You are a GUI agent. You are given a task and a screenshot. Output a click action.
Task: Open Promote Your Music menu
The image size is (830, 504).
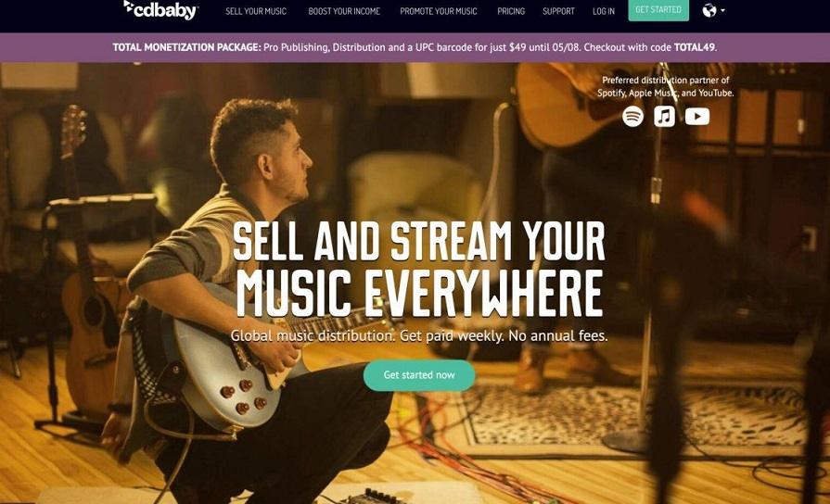(x=439, y=11)
